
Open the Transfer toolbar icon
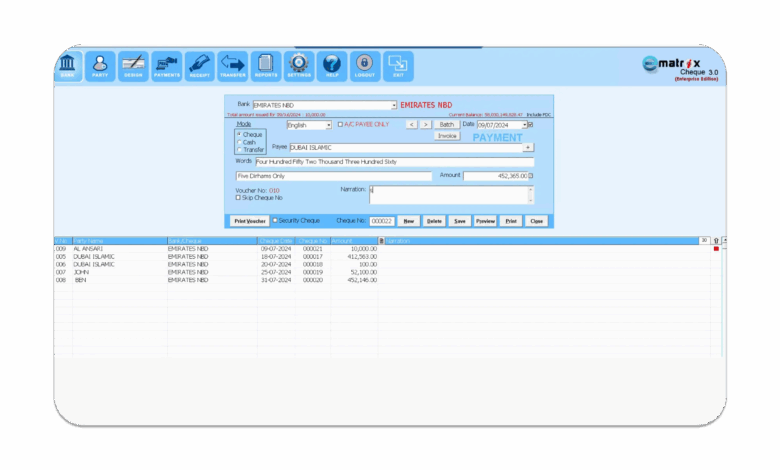pyautogui.click(x=233, y=66)
